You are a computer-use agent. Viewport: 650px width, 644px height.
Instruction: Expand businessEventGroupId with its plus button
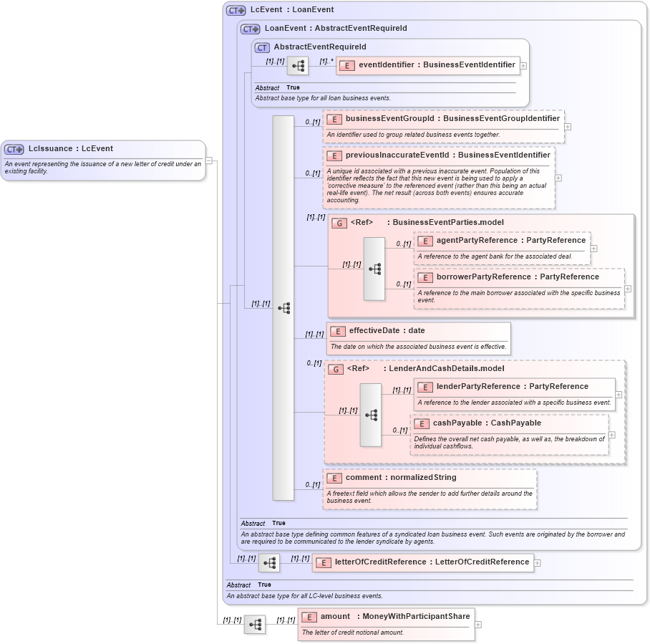click(x=568, y=127)
